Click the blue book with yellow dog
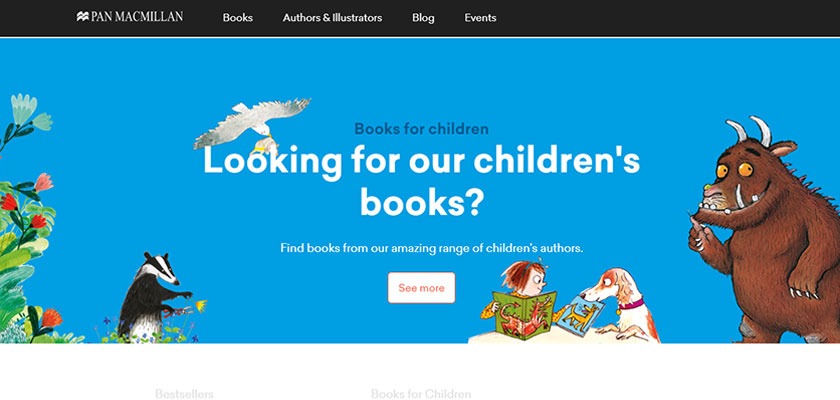840x400 pixels. 582,316
